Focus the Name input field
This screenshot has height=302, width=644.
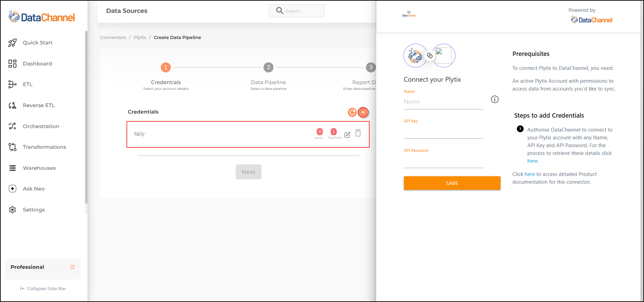pos(443,102)
